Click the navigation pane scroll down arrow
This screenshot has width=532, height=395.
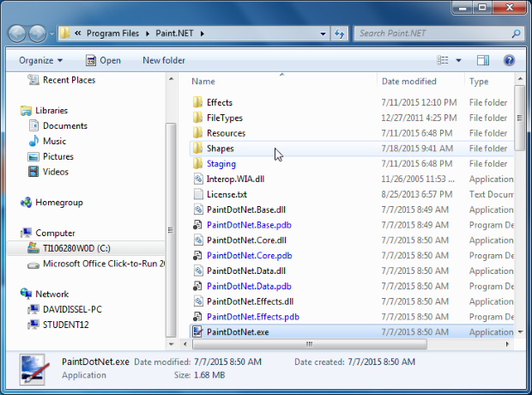(x=172, y=344)
